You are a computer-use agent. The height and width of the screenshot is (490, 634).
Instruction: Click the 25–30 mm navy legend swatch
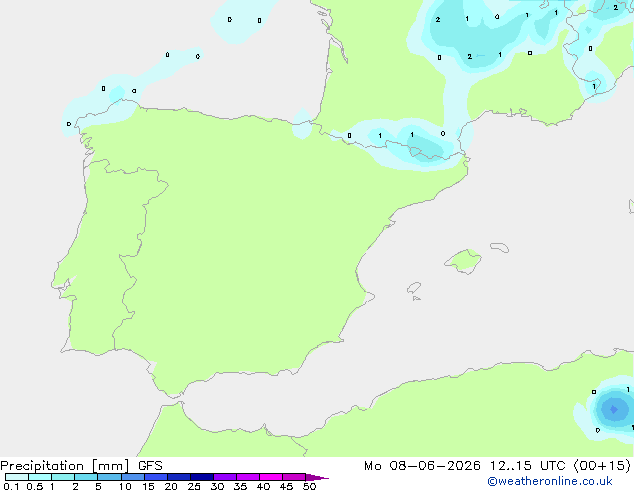(x=202, y=477)
